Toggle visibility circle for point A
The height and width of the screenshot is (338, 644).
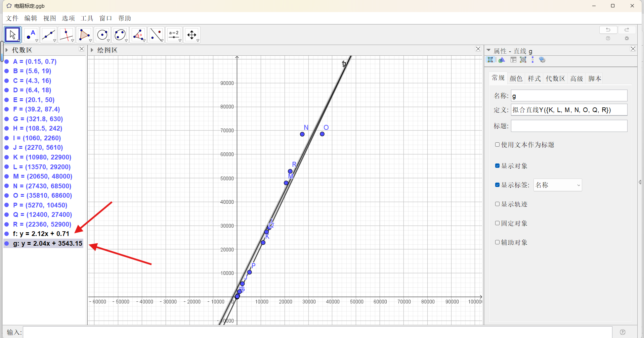click(7, 62)
